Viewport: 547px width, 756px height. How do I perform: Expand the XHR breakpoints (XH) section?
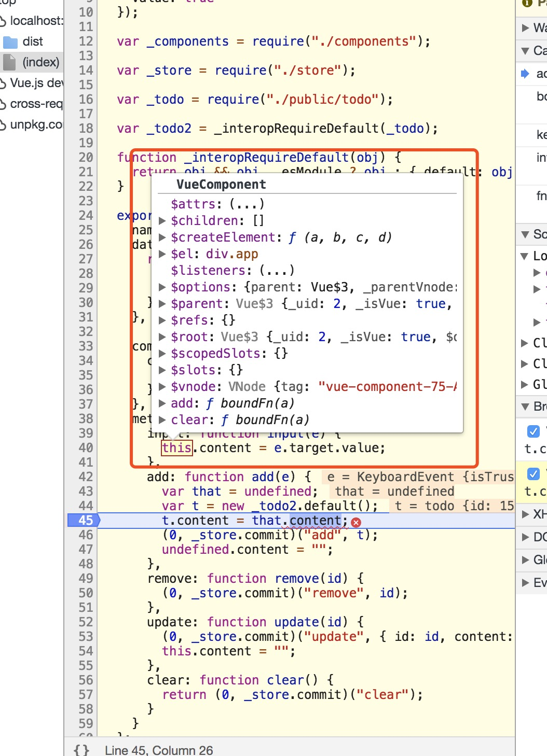(x=525, y=514)
